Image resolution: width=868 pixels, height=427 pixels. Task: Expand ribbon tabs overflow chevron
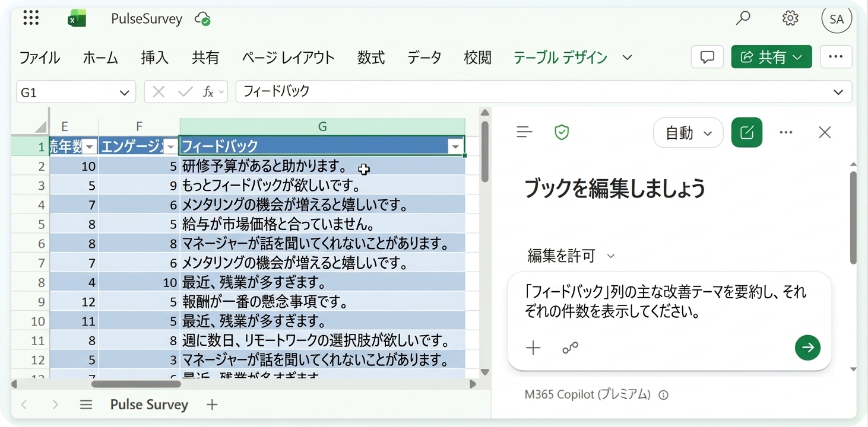tap(627, 58)
